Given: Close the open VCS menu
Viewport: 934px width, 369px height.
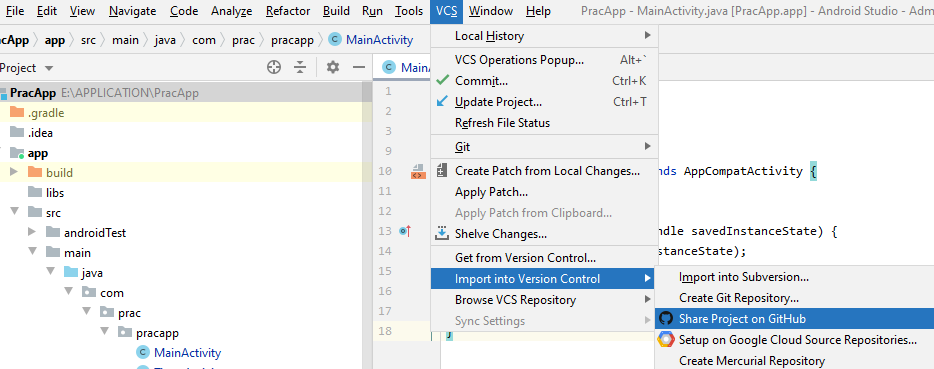Looking at the screenshot, I should [x=446, y=11].
